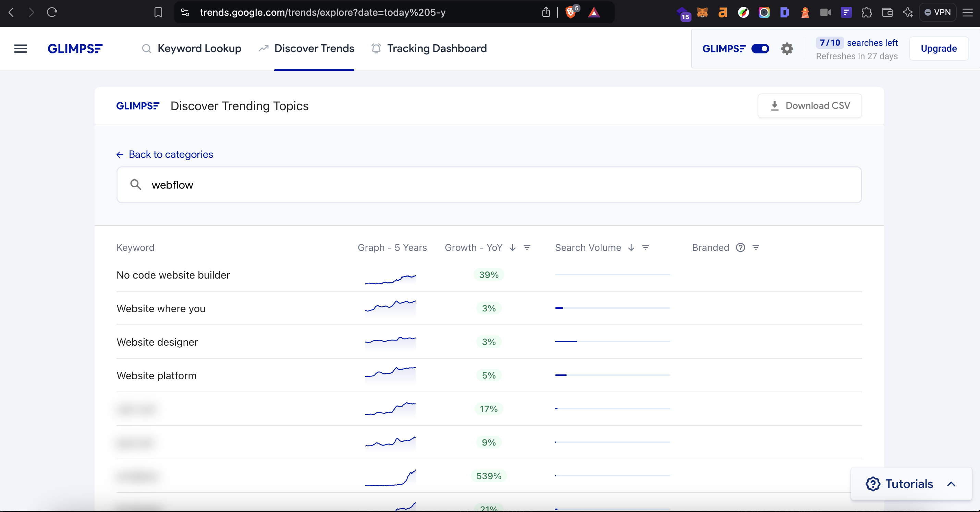Open the hamburger menu beside the Glimpse logo
The image size is (980, 512).
click(x=21, y=49)
